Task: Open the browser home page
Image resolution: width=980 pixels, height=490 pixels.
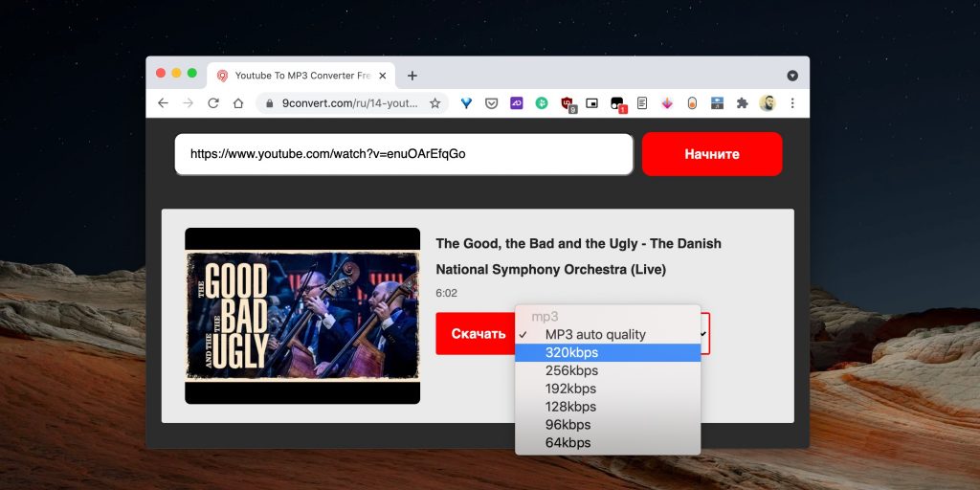Action: pyautogui.click(x=238, y=103)
